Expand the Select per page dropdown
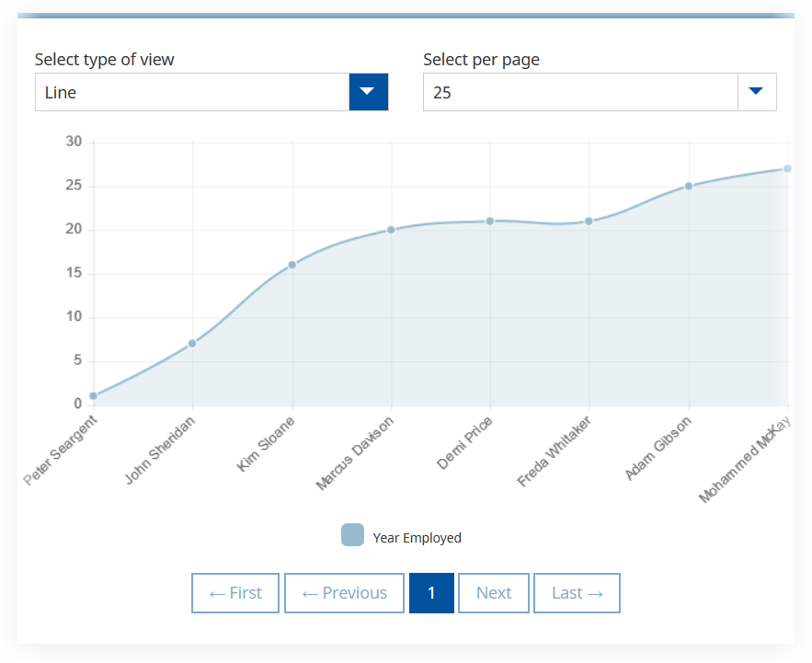Screen dimensions: 812x663 pyautogui.click(x=599, y=92)
